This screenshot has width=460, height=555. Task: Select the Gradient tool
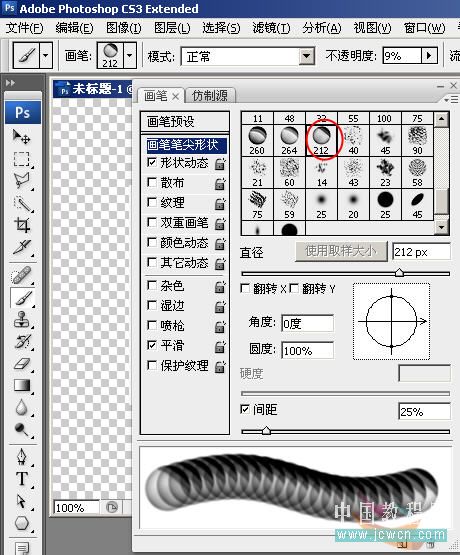pyautogui.click(x=22, y=385)
